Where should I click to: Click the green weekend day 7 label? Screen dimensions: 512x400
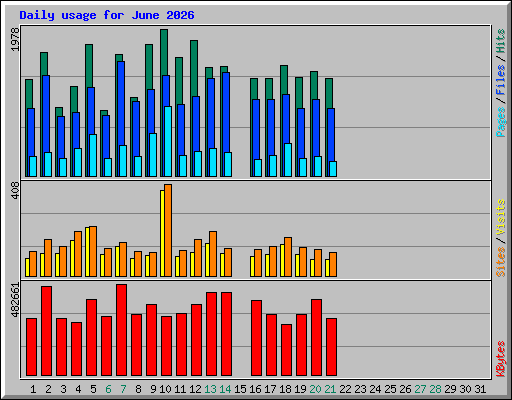click(x=123, y=389)
